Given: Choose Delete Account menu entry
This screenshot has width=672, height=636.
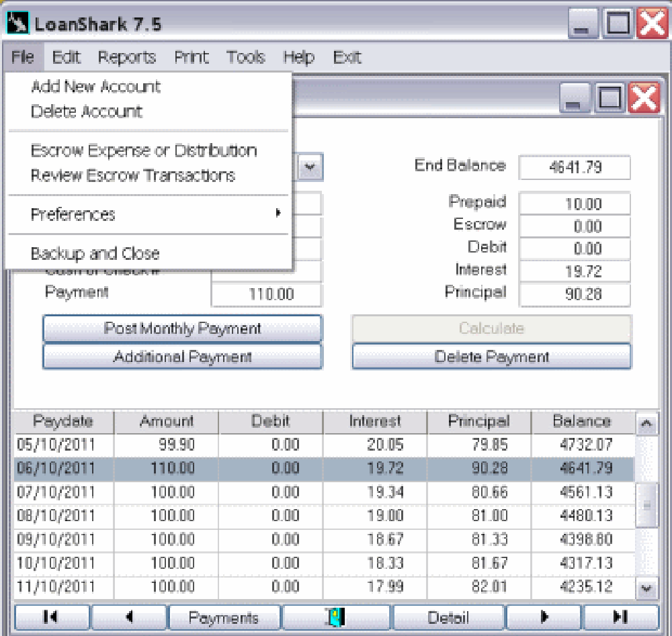Looking at the screenshot, I should tap(149, 111).
